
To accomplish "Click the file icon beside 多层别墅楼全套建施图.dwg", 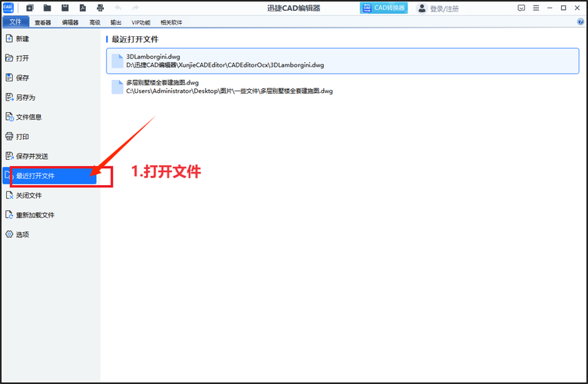I will click(x=117, y=87).
